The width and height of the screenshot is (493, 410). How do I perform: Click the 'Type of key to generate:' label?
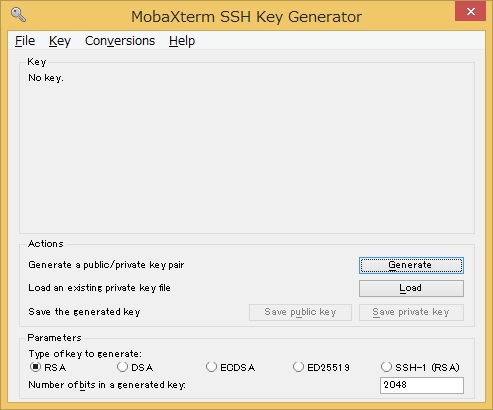85,353
